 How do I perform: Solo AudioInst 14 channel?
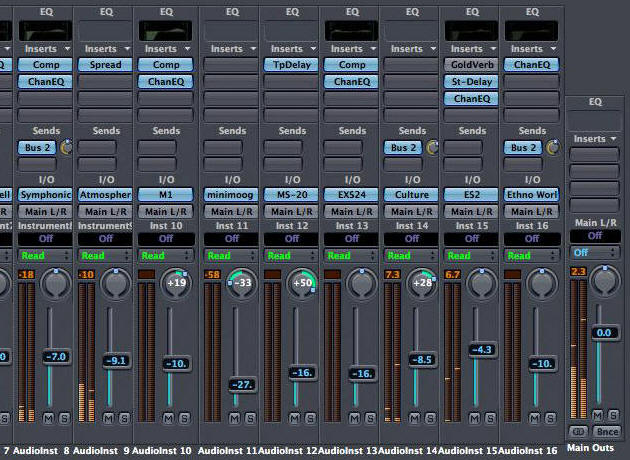(430, 418)
